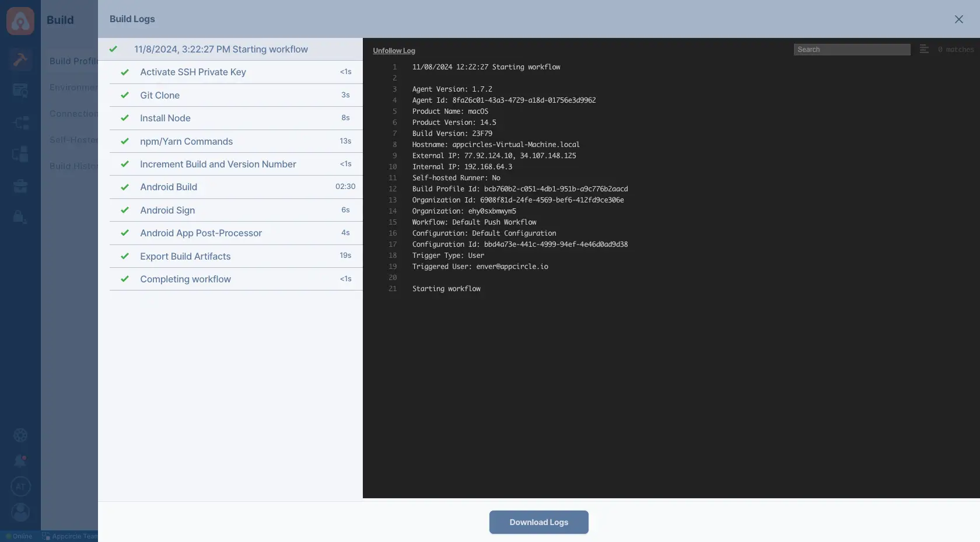Select the Starting workflow step header

click(230, 50)
